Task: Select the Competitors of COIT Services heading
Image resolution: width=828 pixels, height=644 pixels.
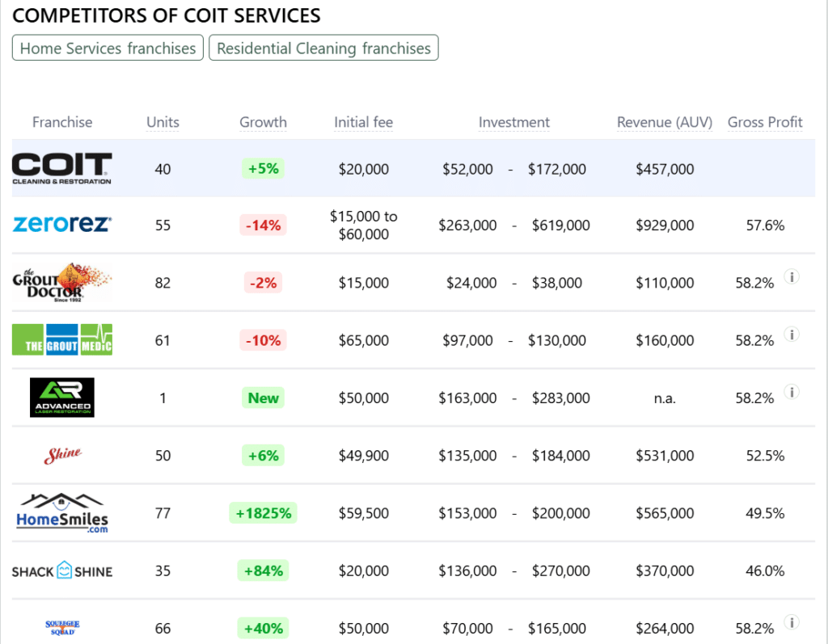Action: pyautogui.click(x=167, y=16)
